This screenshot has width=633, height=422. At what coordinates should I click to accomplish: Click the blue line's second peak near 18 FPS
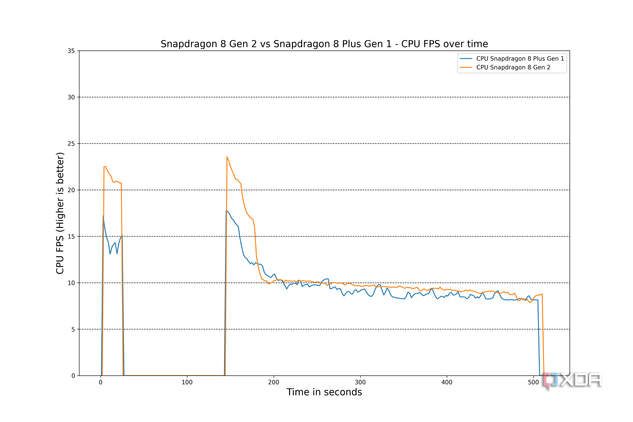227,211
